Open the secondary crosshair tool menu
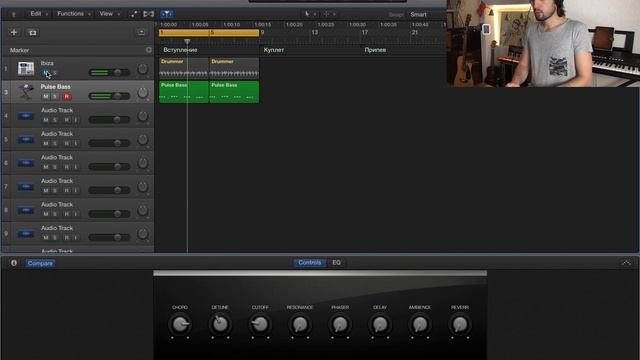Viewport: 640px width, 360px height. (329, 14)
